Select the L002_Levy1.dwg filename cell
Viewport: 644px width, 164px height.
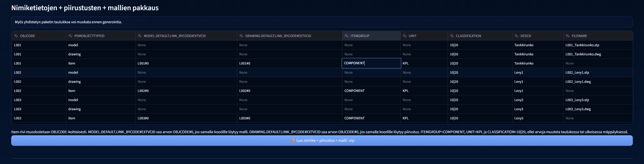tap(578, 82)
